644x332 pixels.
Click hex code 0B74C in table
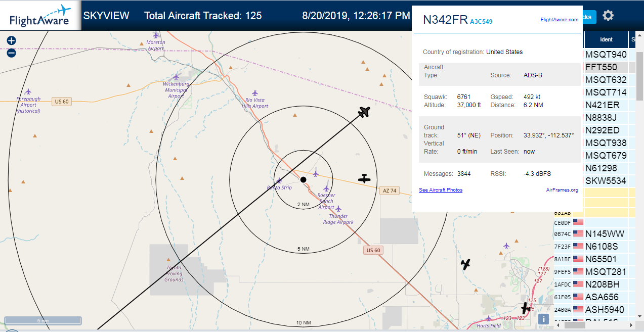point(563,234)
